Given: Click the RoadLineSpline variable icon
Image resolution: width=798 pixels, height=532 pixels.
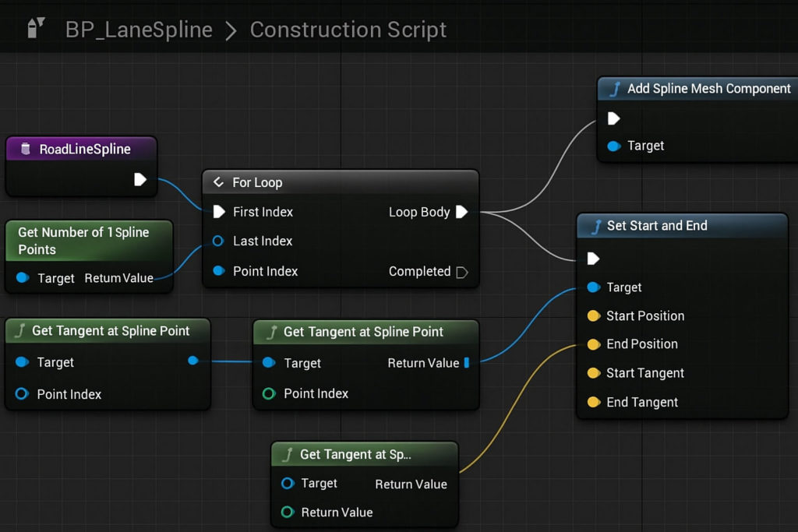Looking at the screenshot, I should coord(26,149).
